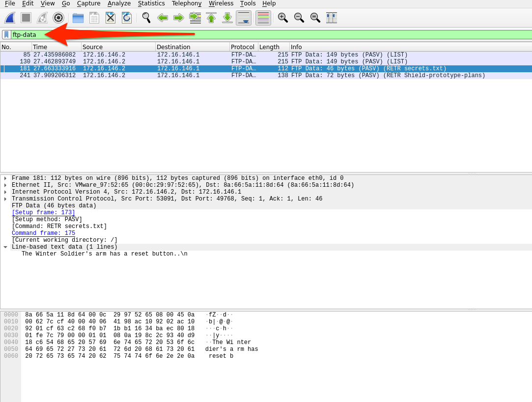Open capture options gear icon

pos(58,18)
